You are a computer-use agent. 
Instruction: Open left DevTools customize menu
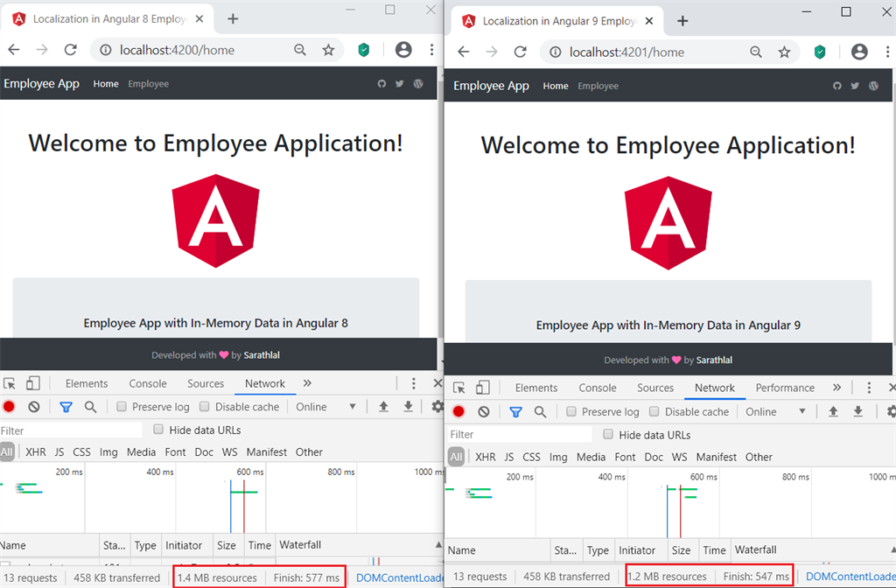(x=414, y=383)
